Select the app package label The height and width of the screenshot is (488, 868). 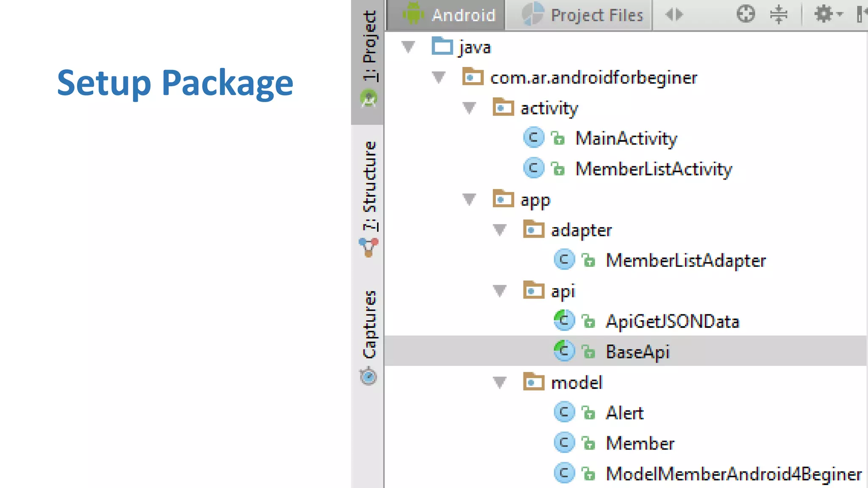coord(535,201)
